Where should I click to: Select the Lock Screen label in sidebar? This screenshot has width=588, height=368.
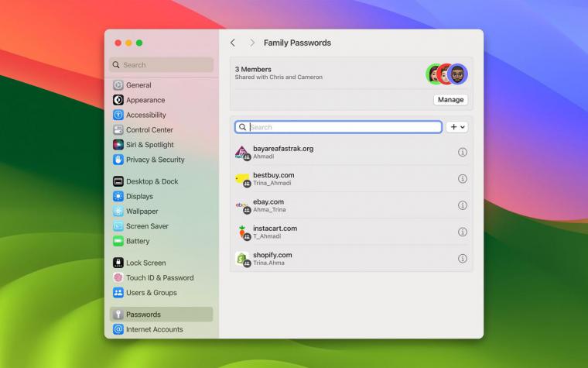point(146,263)
